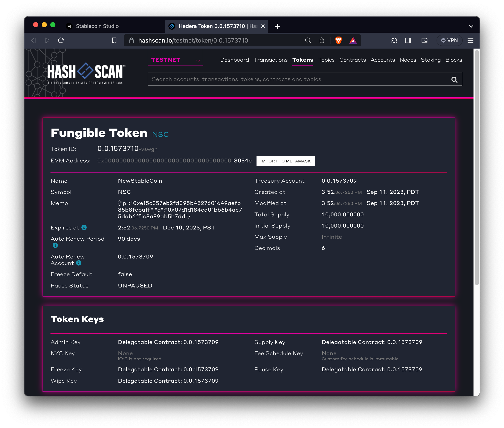Open the browser hamburger menu
The image size is (504, 428).
(x=470, y=40)
